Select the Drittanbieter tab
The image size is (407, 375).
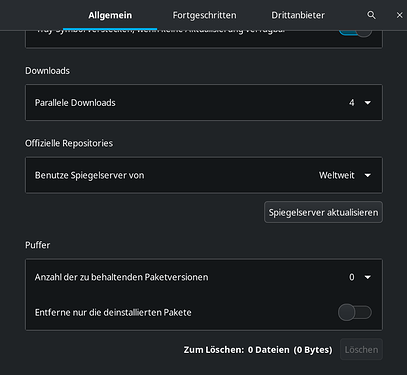(298, 15)
